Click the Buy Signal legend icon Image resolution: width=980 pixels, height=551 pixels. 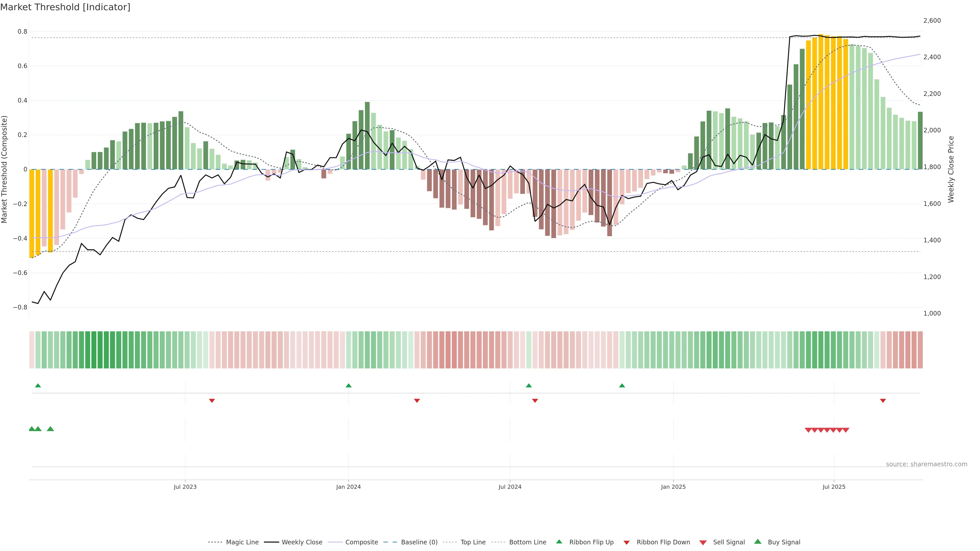pos(758,542)
